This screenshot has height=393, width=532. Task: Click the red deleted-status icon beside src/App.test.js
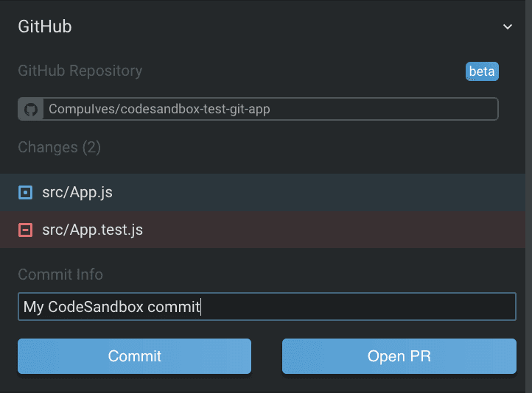25,230
